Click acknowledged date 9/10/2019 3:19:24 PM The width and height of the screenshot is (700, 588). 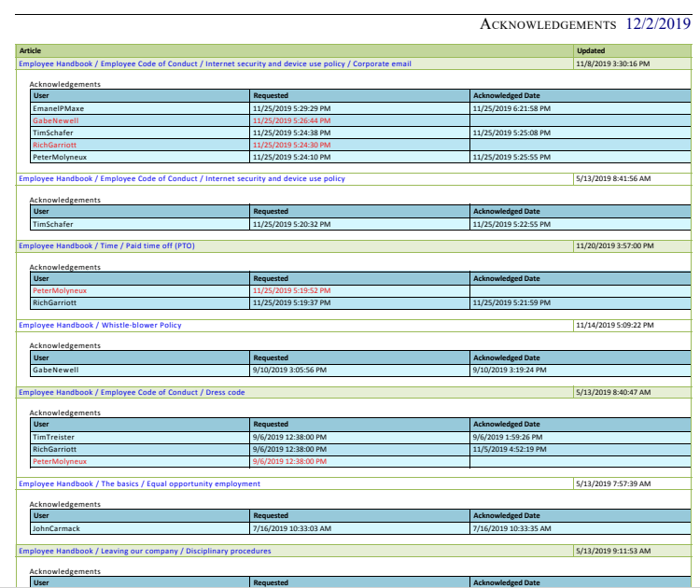(x=510, y=371)
